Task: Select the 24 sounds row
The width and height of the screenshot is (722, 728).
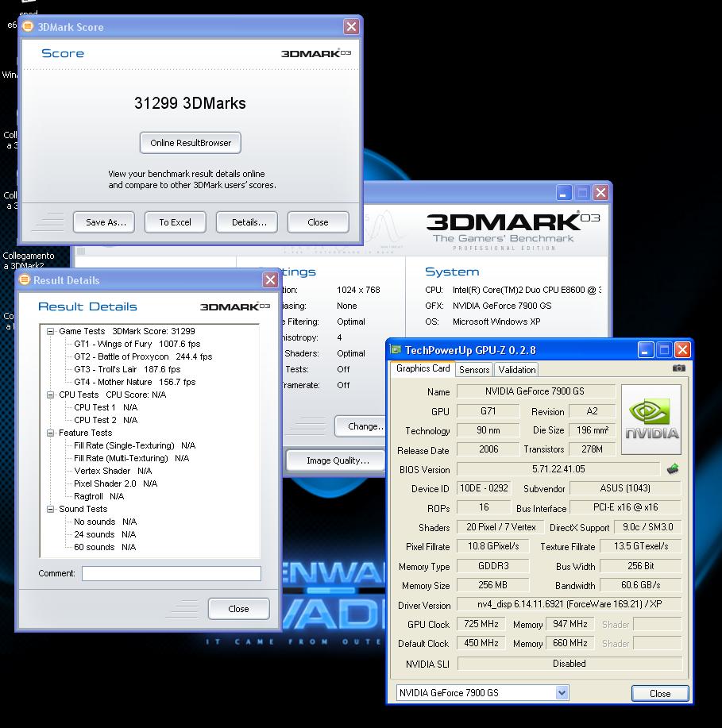Action: pos(105,534)
